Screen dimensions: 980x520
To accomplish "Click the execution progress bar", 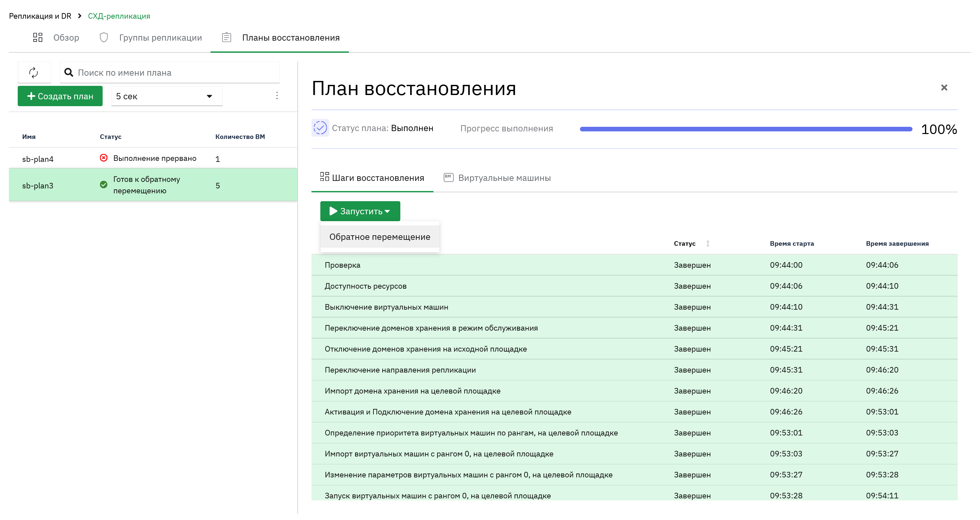I will 746,129.
